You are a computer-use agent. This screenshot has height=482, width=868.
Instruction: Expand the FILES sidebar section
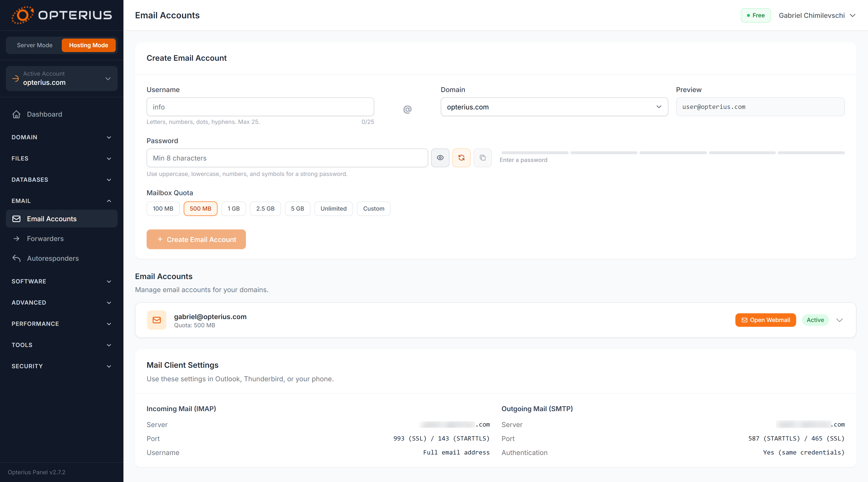(62, 158)
